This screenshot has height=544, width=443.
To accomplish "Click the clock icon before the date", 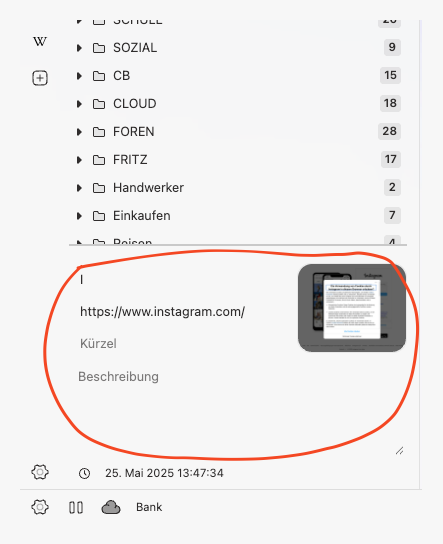I will click(84, 473).
